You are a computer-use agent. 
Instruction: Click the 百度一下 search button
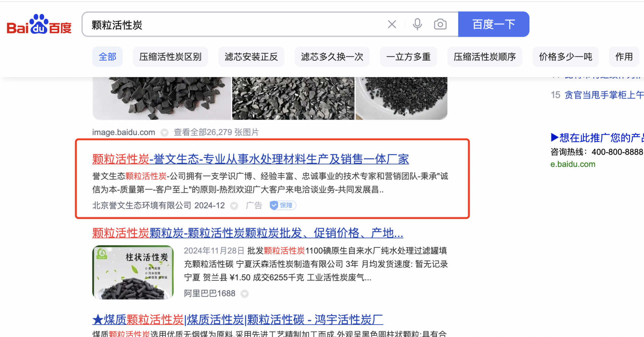pos(493,24)
